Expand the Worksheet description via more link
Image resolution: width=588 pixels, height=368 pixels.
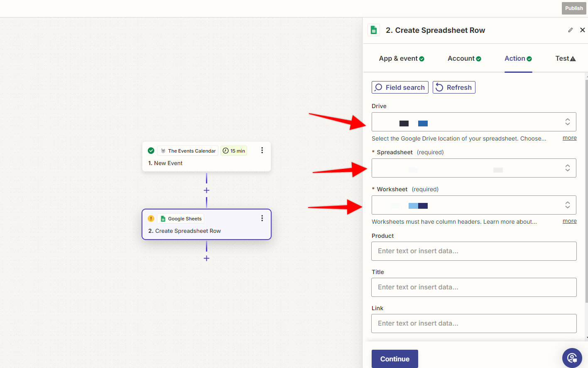[x=569, y=221]
